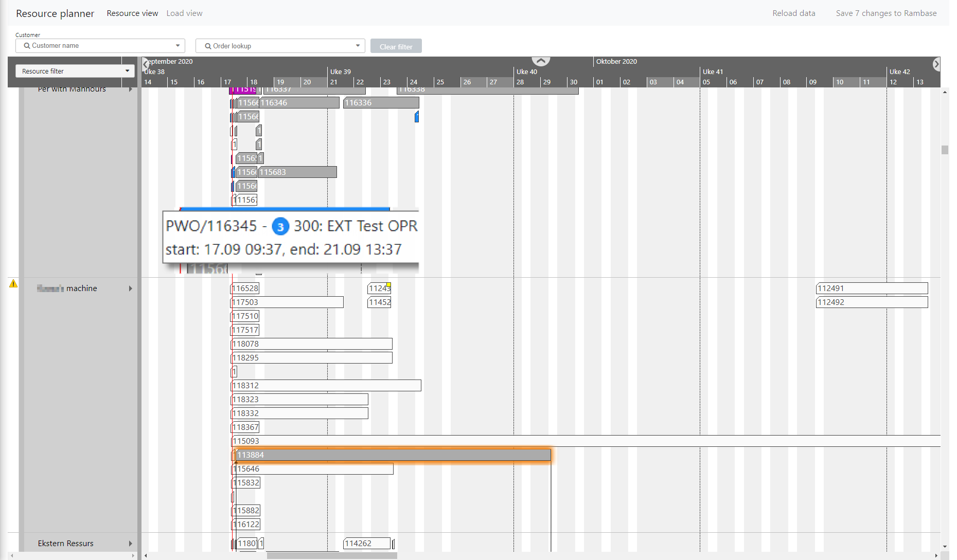The image size is (957, 560).
Task: Click the yellow warning triangle icon
Action: point(13,284)
